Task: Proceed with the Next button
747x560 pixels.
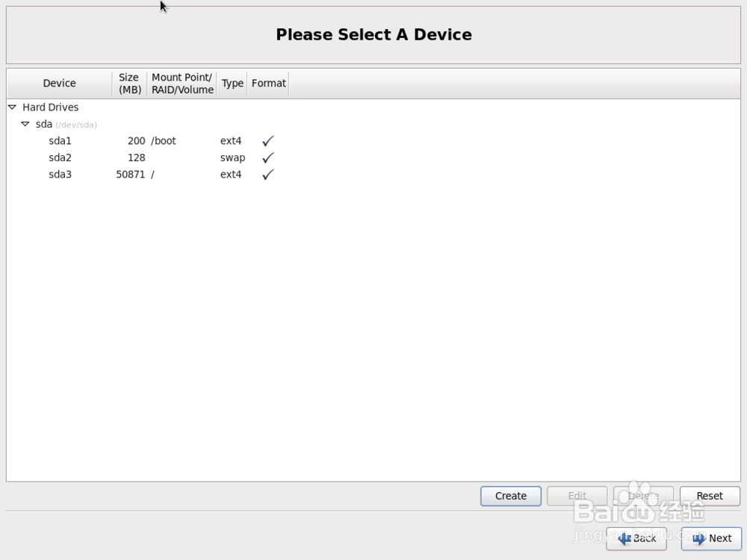Action: pyautogui.click(x=711, y=538)
